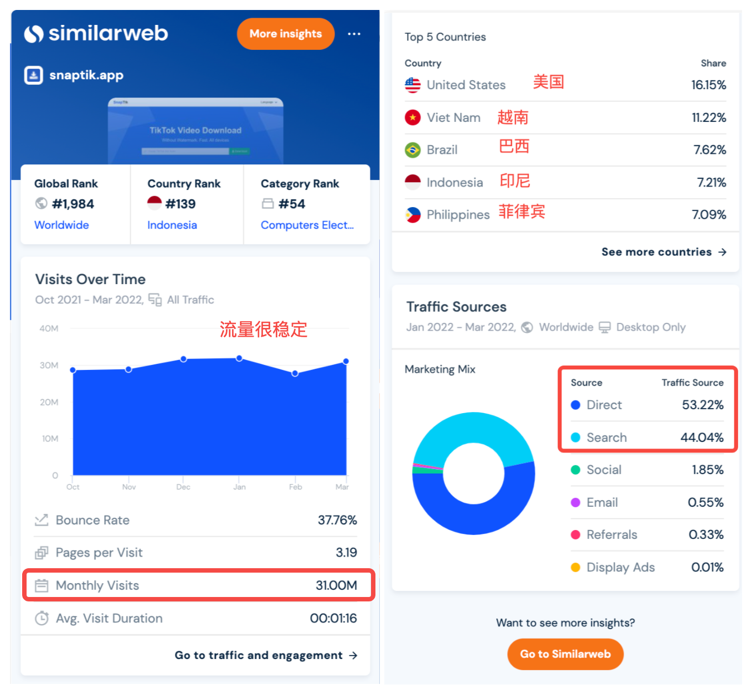Click the green Social legend dot
The width and height of the screenshot is (752, 700).
point(575,470)
